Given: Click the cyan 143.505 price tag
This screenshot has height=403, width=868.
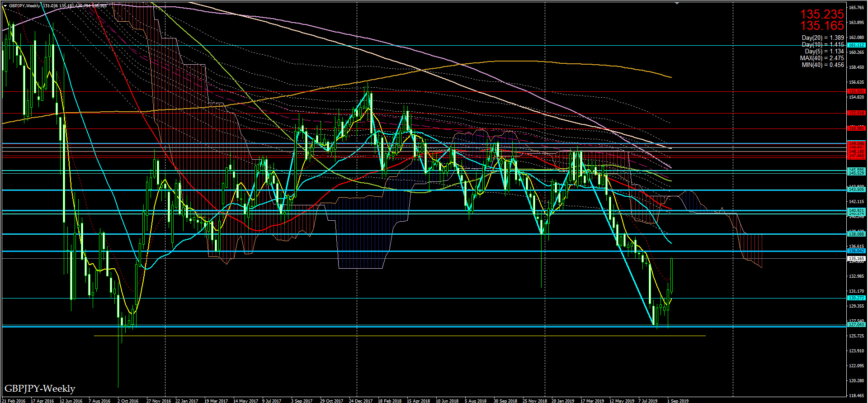Looking at the screenshot, I should (857, 190).
